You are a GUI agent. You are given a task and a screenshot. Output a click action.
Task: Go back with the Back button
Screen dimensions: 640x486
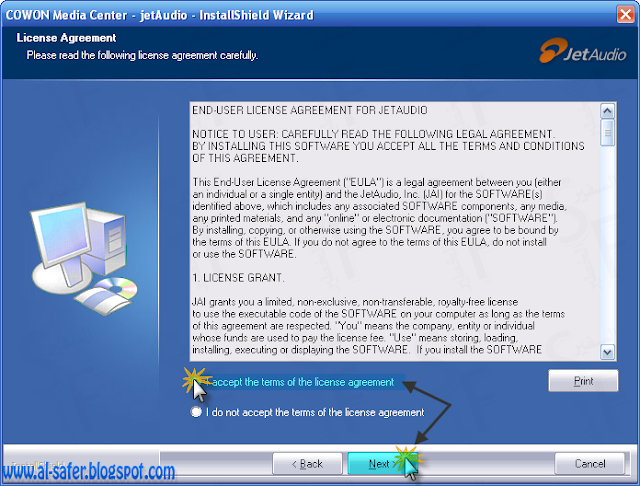[307, 464]
